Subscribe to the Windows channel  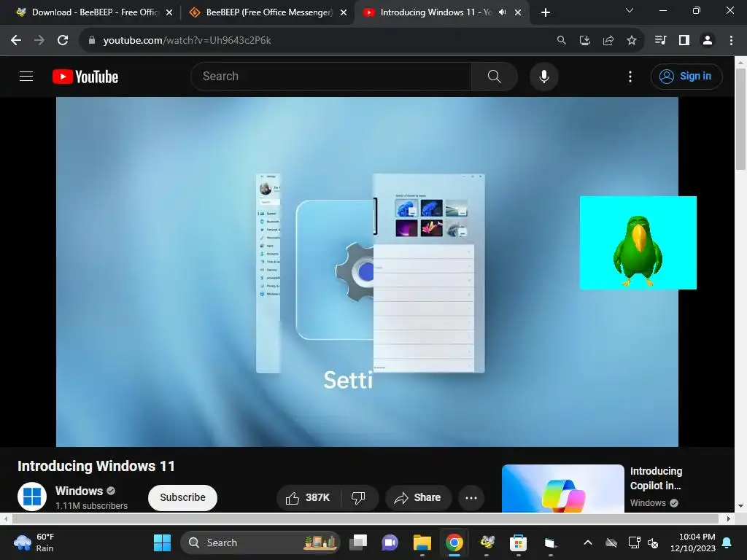click(x=182, y=497)
